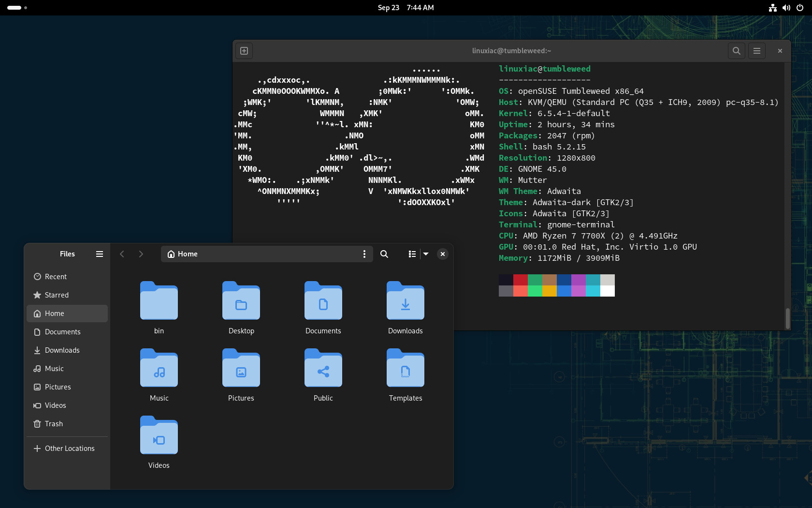Click the Shell: bash 5.2.15 line

pos(542,147)
